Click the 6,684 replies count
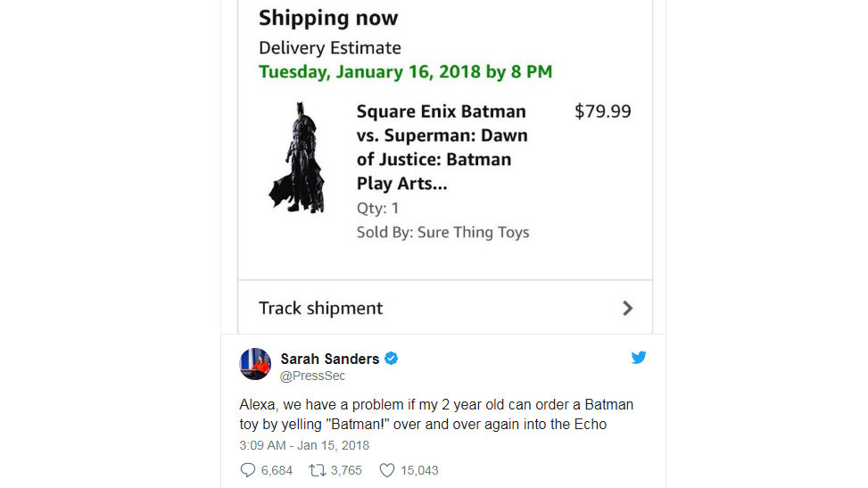Image resolution: width=868 pixels, height=488 pixels. pos(277,470)
